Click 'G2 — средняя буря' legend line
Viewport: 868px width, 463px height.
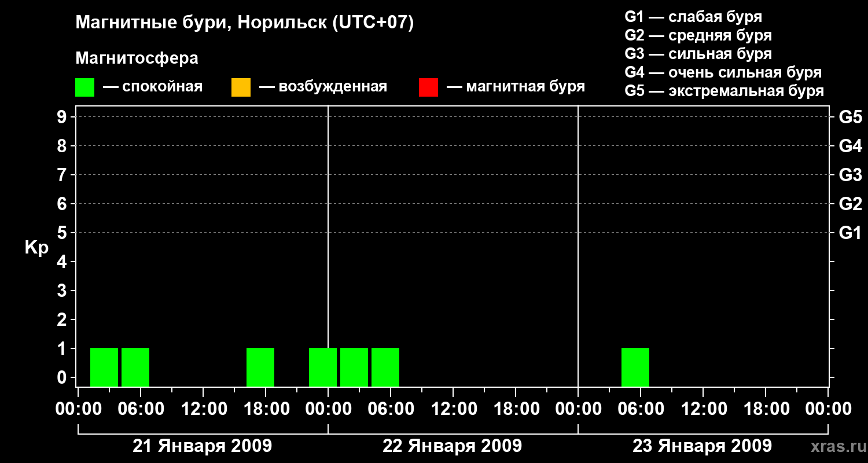698,35
